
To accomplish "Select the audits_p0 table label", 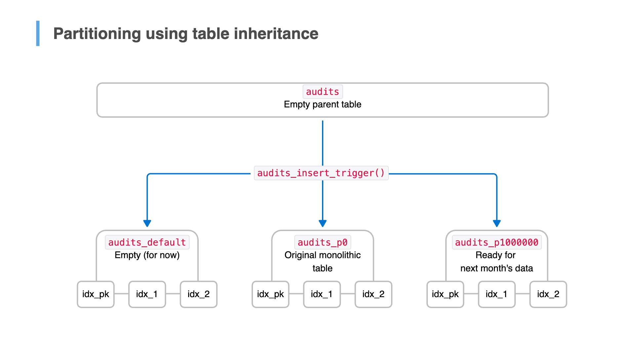I will pyautogui.click(x=322, y=242).
